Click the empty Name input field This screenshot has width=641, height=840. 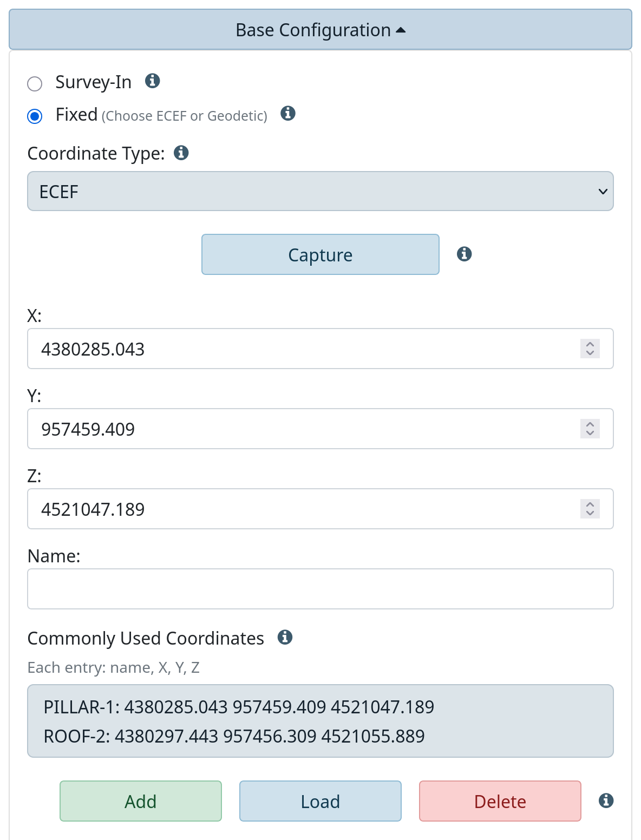(320, 589)
